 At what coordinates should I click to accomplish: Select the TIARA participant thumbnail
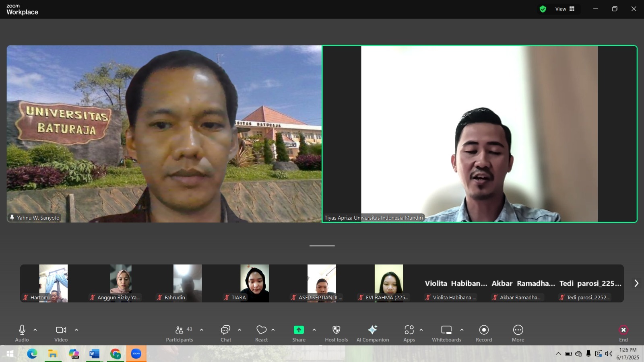[x=254, y=283]
